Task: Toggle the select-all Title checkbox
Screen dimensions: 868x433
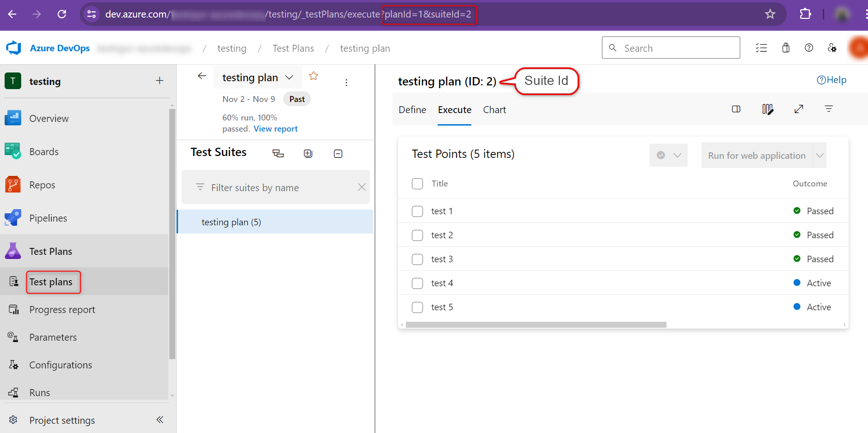Action: [417, 184]
